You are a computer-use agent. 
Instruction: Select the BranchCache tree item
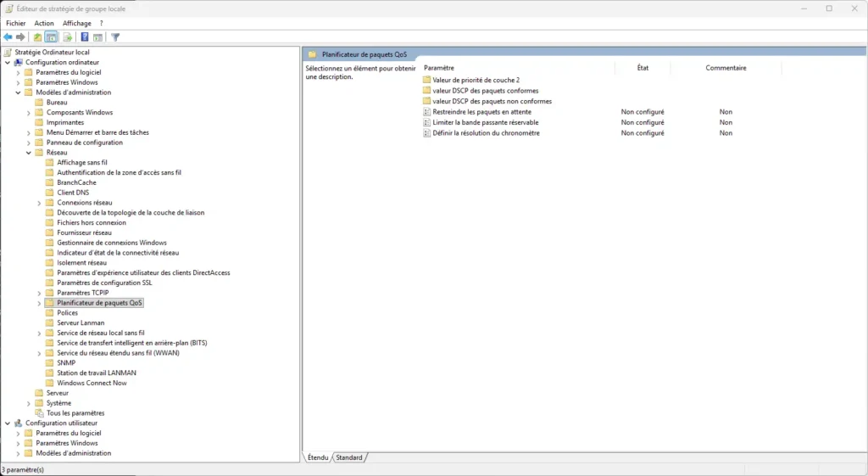coord(76,183)
